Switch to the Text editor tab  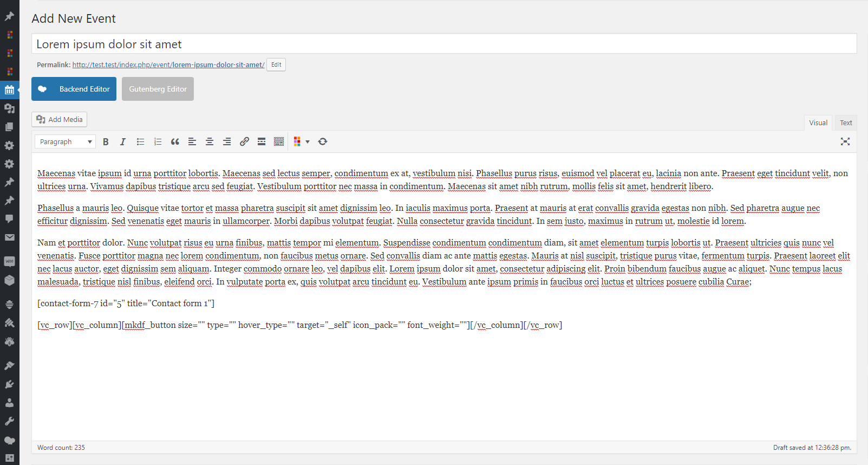point(846,123)
